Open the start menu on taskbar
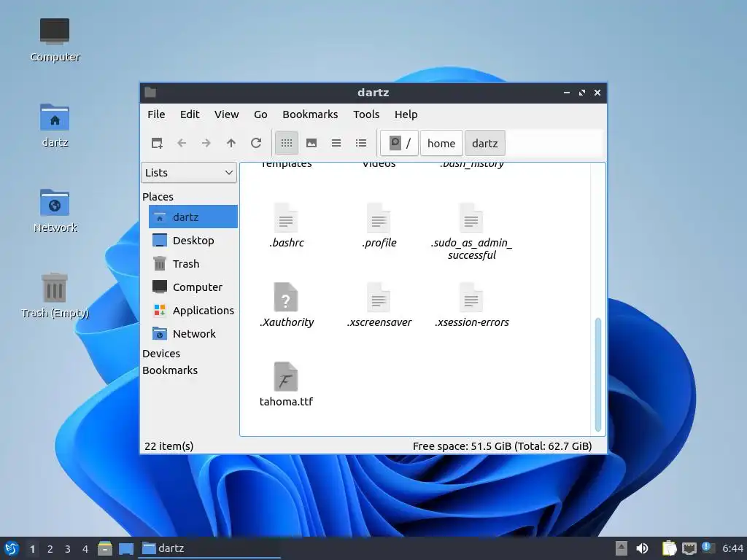 tap(12, 548)
